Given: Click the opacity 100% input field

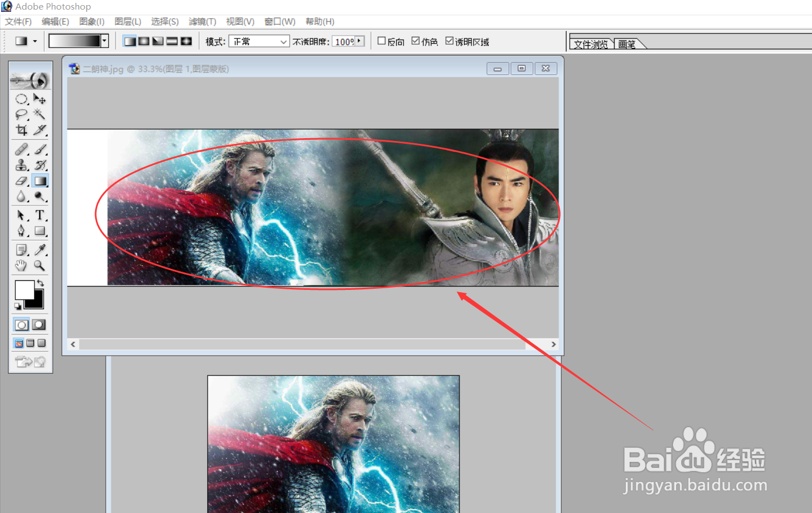Looking at the screenshot, I should [x=343, y=41].
